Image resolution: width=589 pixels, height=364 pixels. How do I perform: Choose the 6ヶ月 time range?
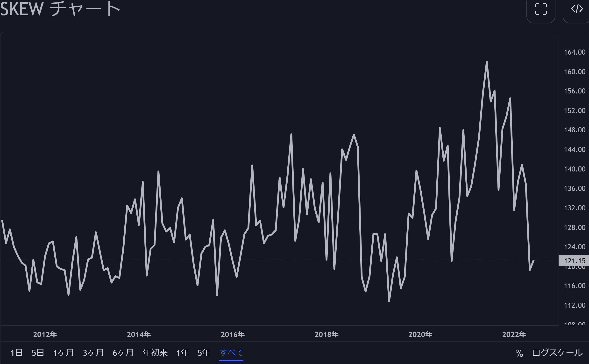[123, 353]
